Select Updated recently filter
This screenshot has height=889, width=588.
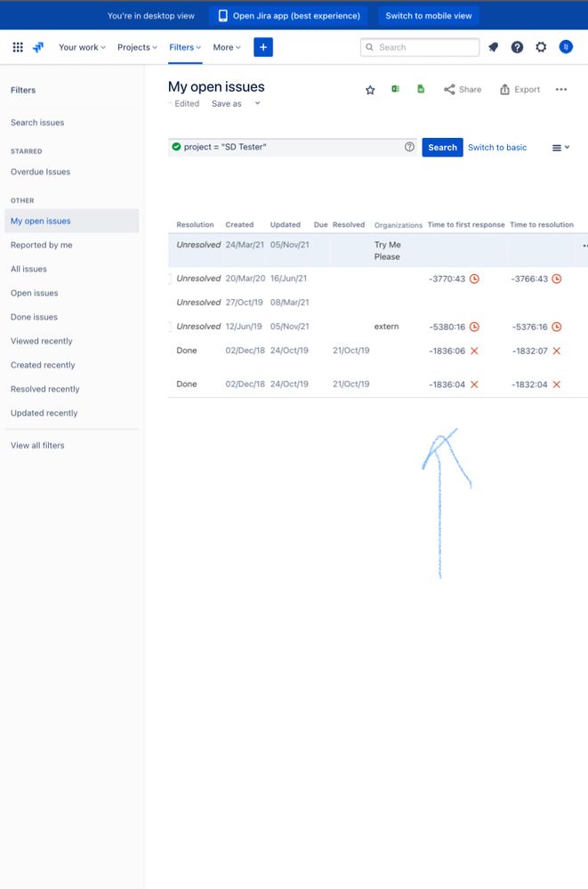pyautogui.click(x=44, y=413)
